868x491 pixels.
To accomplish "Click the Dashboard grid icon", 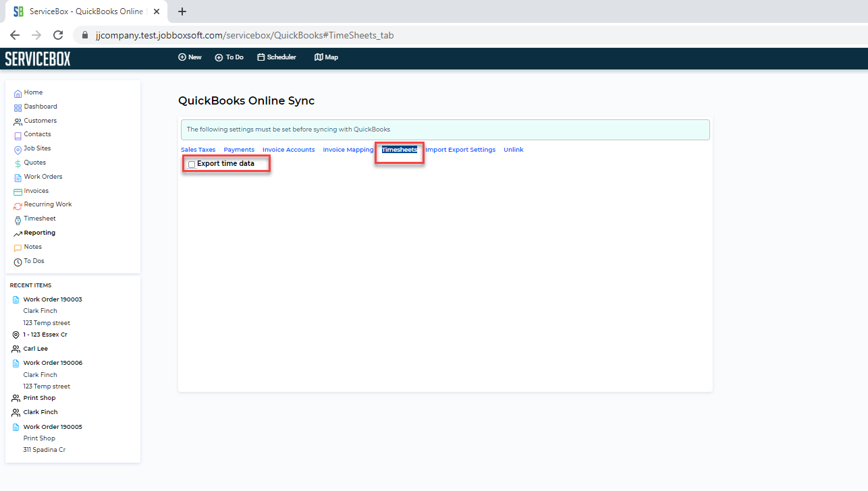I will [18, 108].
